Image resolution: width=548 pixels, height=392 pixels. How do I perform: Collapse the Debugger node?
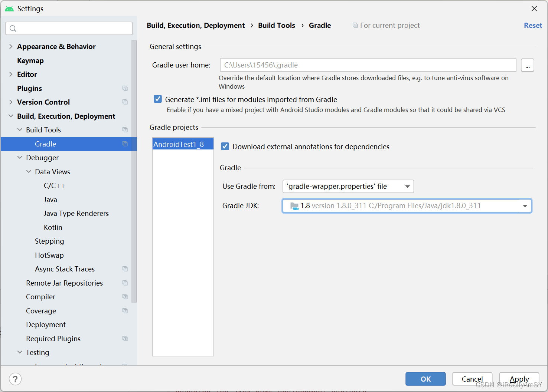pos(20,158)
